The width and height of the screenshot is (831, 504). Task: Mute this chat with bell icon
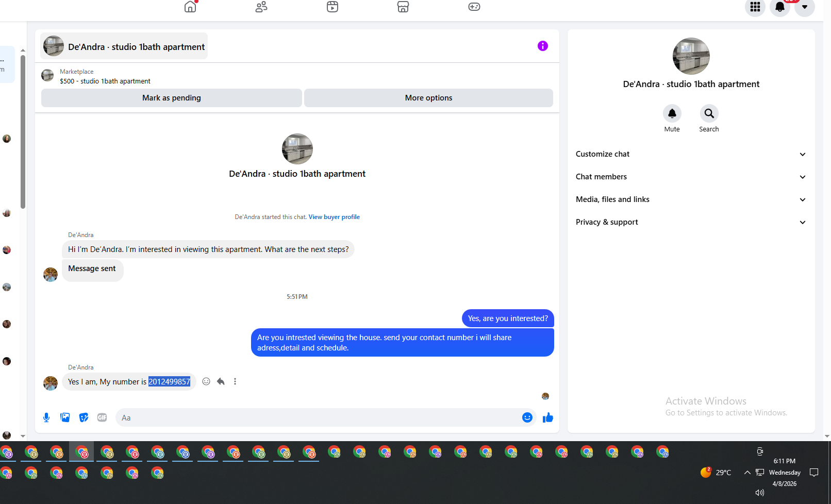pyautogui.click(x=672, y=113)
